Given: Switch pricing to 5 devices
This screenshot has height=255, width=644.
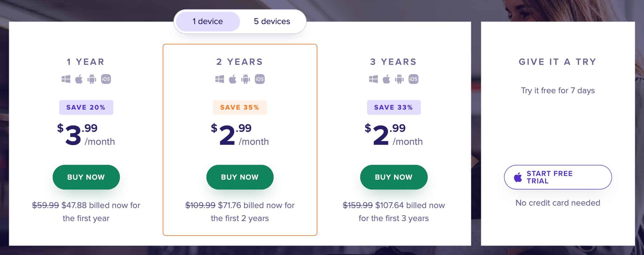Looking at the screenshot, I should coord(272,21).
